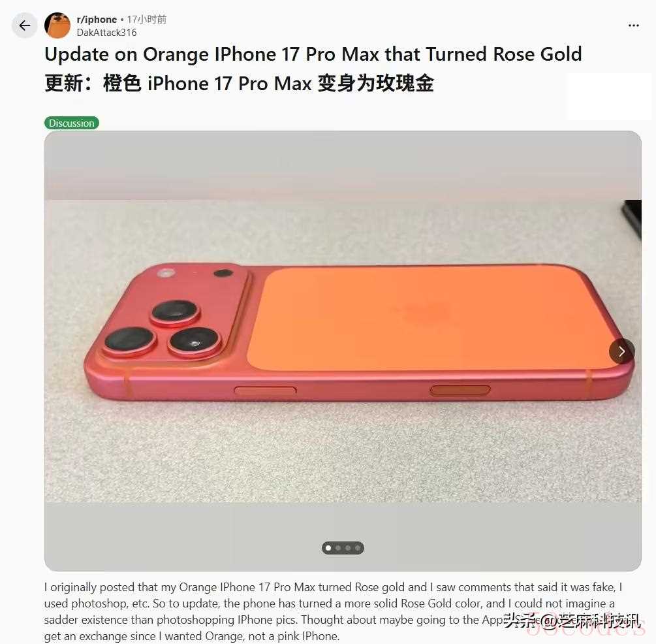Jump to the third carousel dot
The width and height of the screenshot is (656, 644).
coord(348,548)
